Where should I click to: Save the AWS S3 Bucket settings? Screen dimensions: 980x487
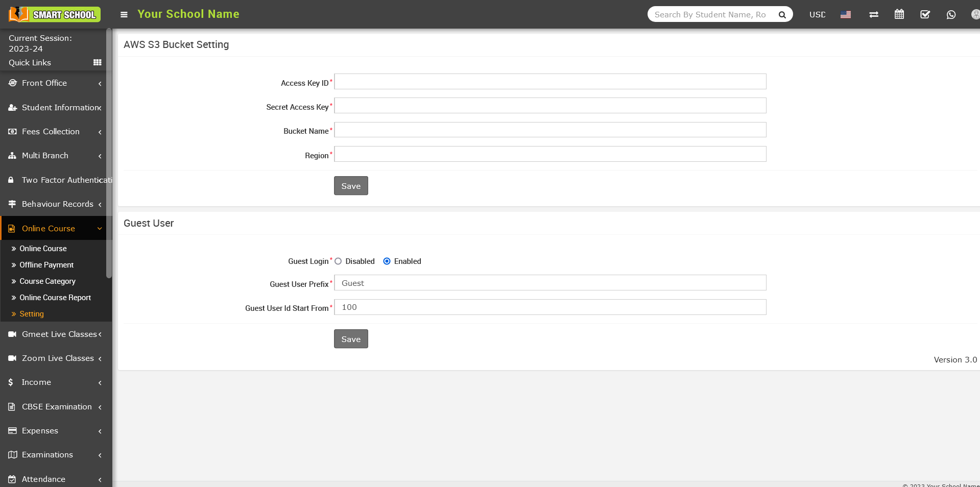coord(351,186)
